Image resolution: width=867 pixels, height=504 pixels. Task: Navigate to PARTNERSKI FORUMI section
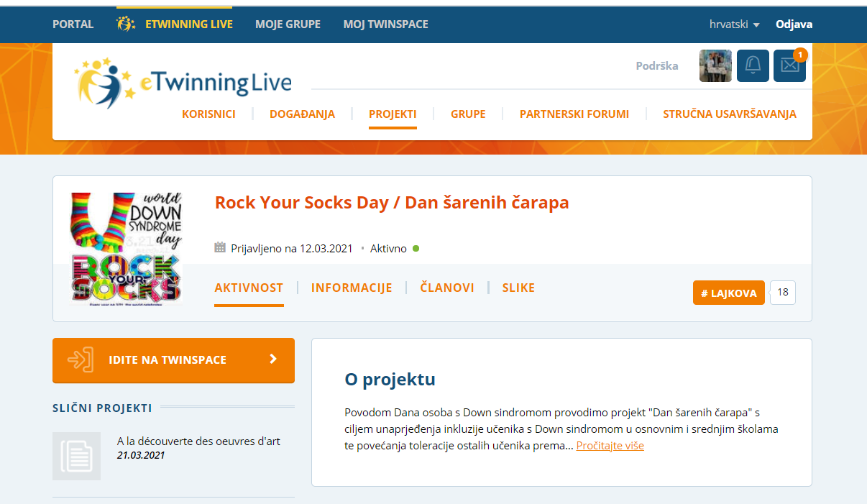[574, 114]
